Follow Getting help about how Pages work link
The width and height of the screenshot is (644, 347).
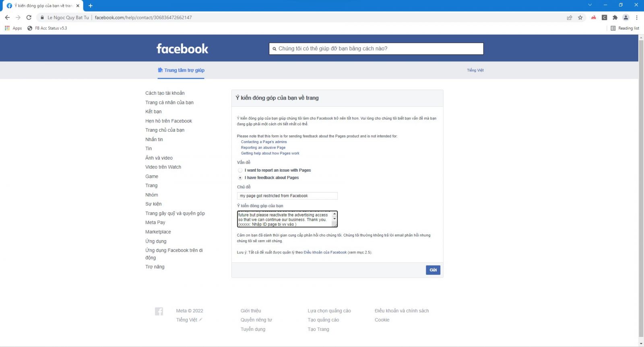click(x=270, y=153)
